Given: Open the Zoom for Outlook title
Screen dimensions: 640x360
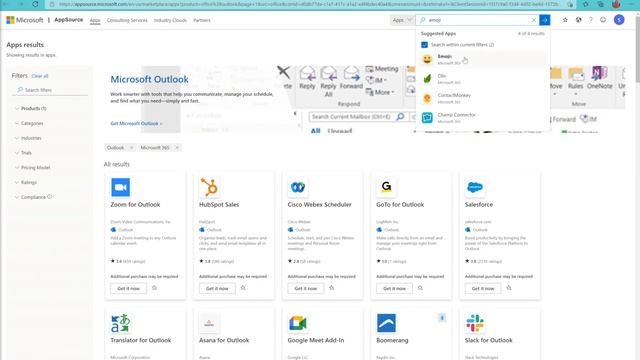Looking at the screenshot, I should click(135, 204).
